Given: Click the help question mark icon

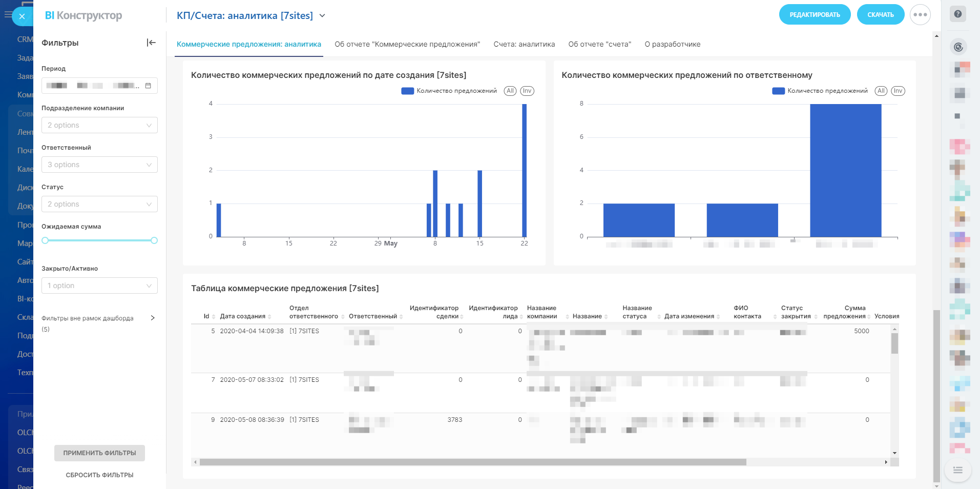Looking at the screenshot, I should pos(957,14).
